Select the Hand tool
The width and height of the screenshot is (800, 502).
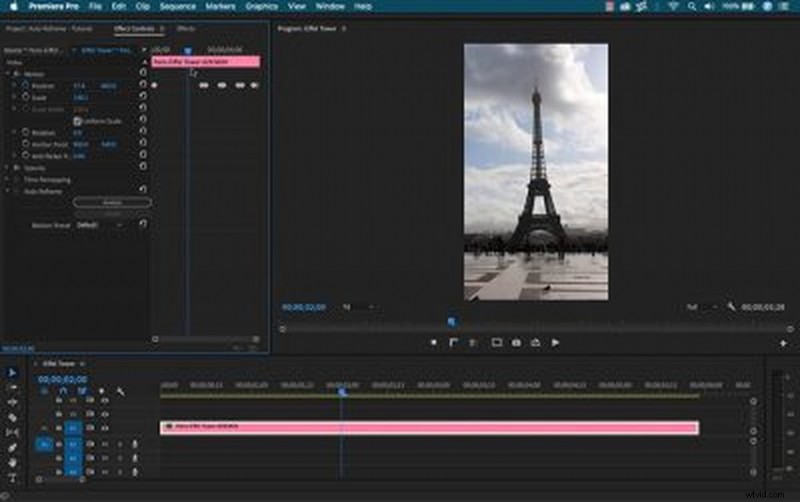(x=12, y=463)
